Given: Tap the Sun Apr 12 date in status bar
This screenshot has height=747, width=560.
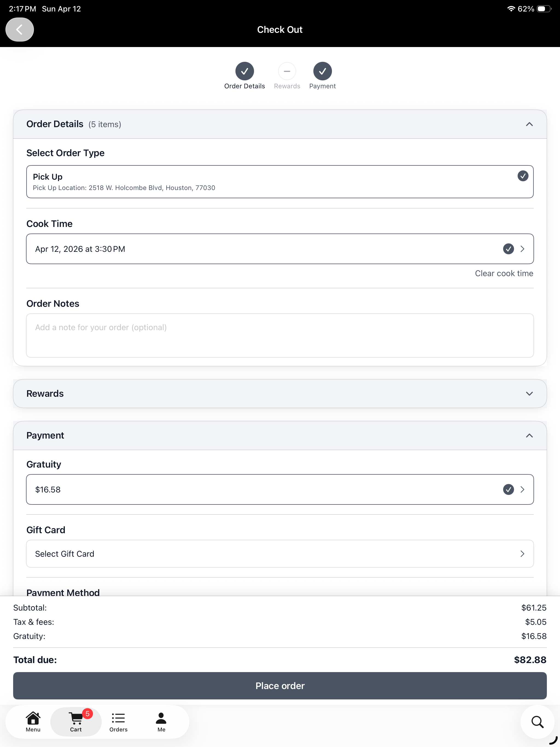Looking at the screenshot, I should click(x=62, y=9).
